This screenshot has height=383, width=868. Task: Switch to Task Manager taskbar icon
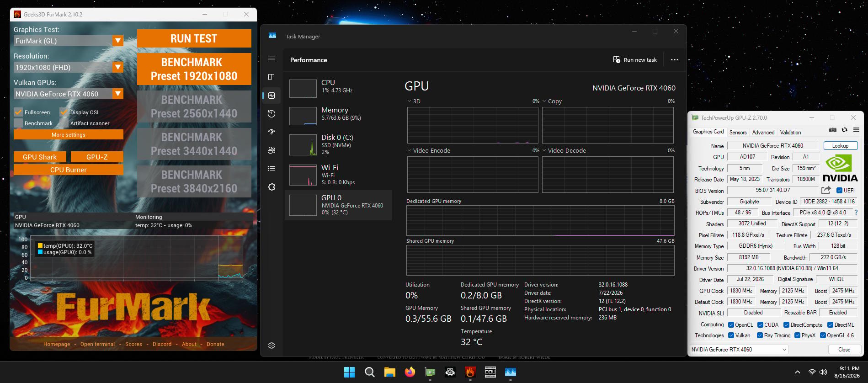point(511,372)
